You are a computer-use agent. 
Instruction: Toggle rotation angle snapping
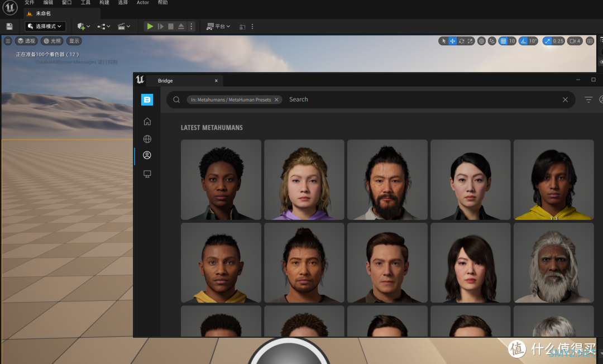pos(523,41)
